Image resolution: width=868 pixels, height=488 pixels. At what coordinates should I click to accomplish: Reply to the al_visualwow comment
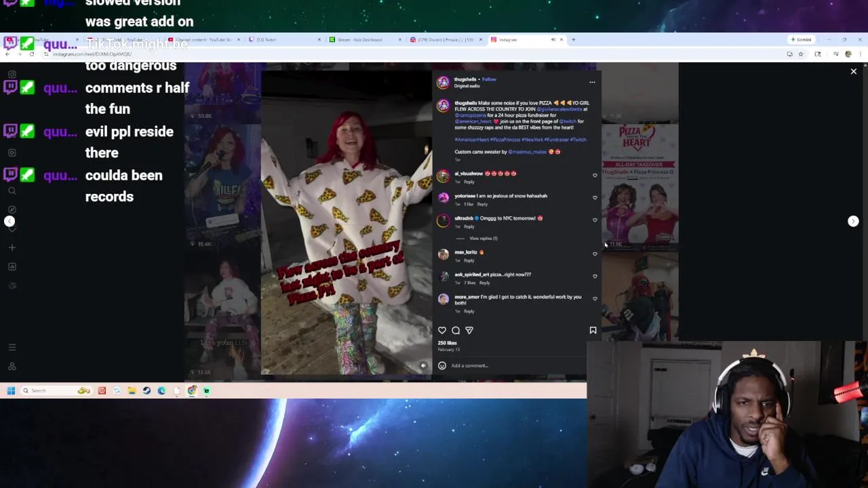469,182
